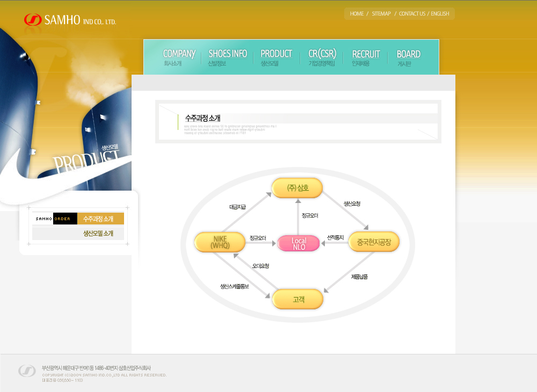Click the Samho red logo icon
This screenshot has width=537, height=392.
pos(32,20)
